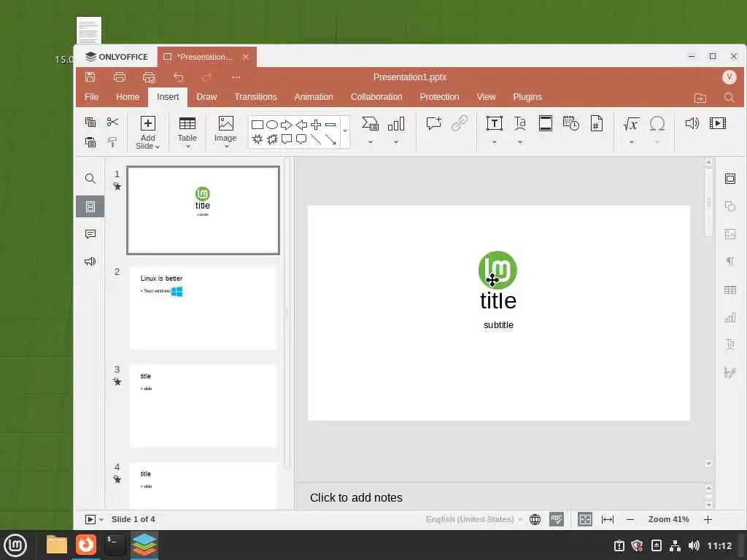Viewport: 747px width, 560px height.
Task: Click the Add Comment icon
Action: click(433, 123)
